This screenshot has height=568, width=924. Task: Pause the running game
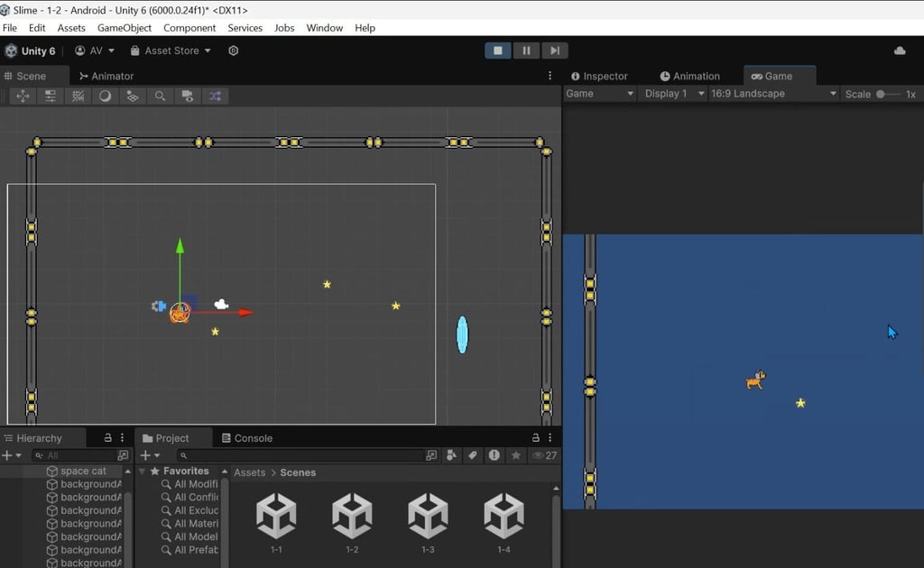pyautogui.click(x=526, y=50)
